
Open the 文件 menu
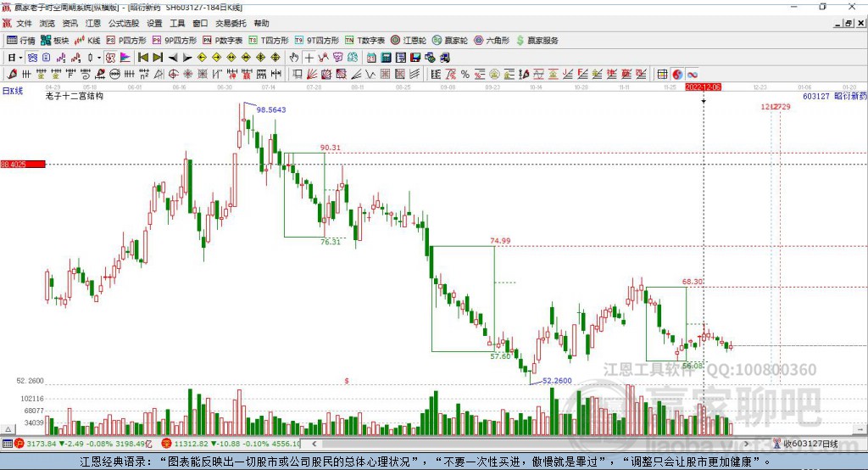click(x=24, y=23)
